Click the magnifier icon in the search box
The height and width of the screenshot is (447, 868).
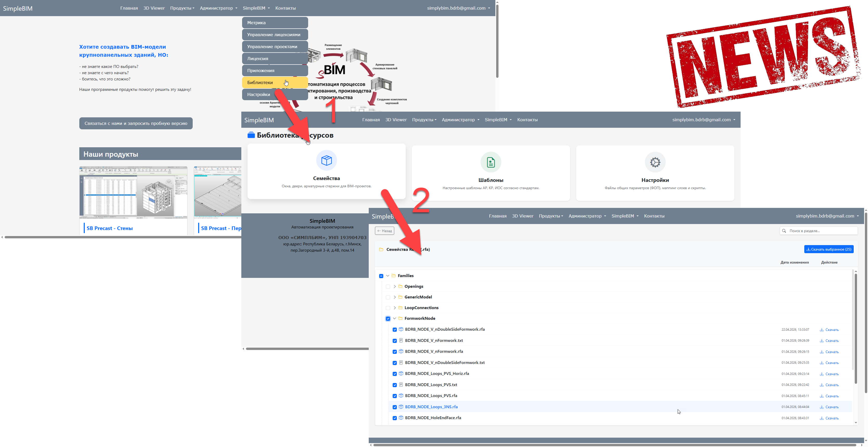coord(784,231)
